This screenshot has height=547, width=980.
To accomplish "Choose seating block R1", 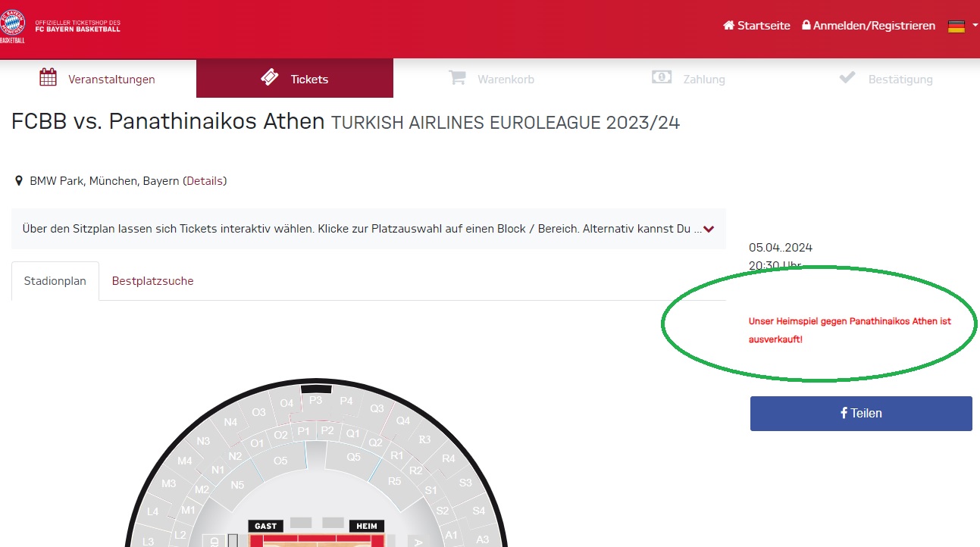I will [x=396, y=455].
